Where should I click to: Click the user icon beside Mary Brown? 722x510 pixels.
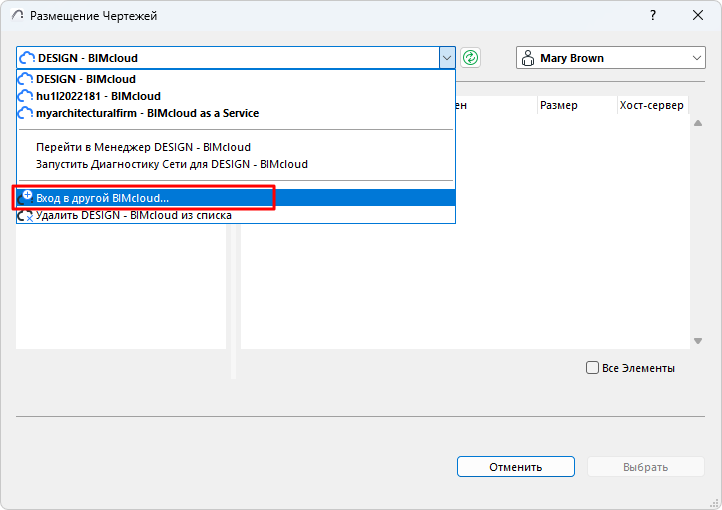pyautogui.click(x=528, y=58)
